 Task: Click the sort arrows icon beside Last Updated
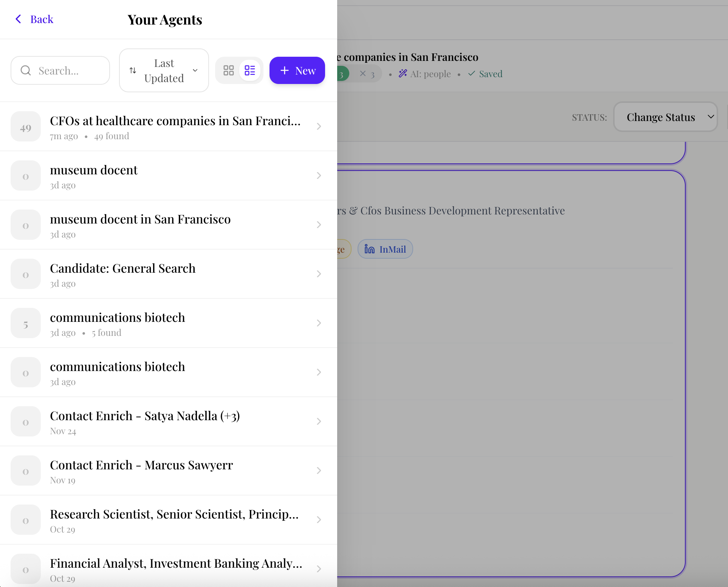click(x=132, y=70)
